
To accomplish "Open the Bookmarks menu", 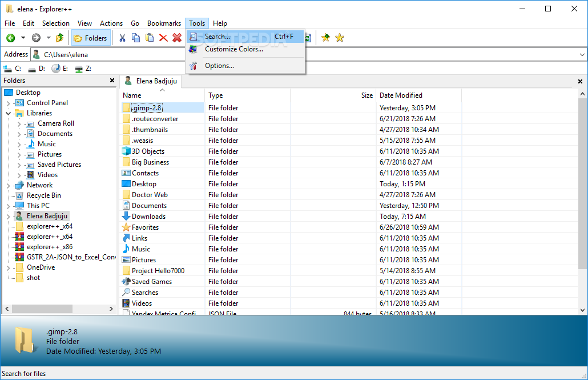I will pos(164,23).
